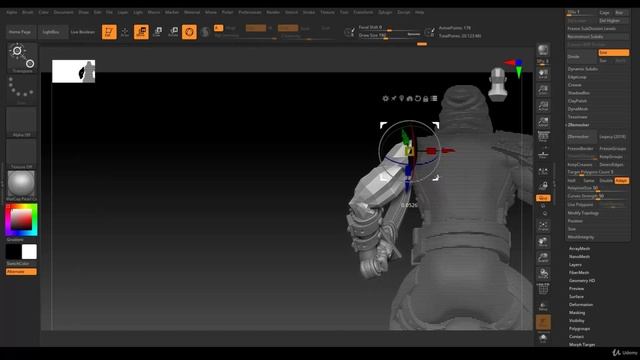
Task: Click the Divide button
Action: pyautogui.click(x=582, y=57)
